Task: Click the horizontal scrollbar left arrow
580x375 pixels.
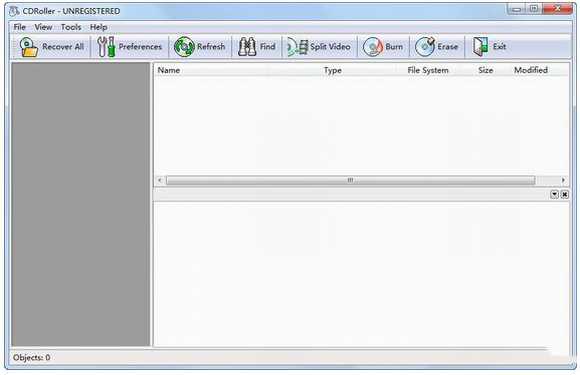Action: pyautogui.click(x=160, y=180)
